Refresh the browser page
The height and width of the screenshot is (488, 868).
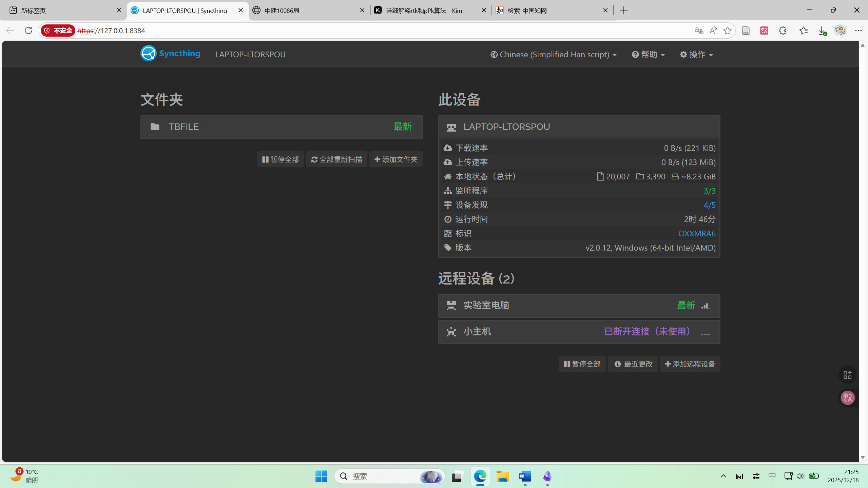(x=28, y=31)
